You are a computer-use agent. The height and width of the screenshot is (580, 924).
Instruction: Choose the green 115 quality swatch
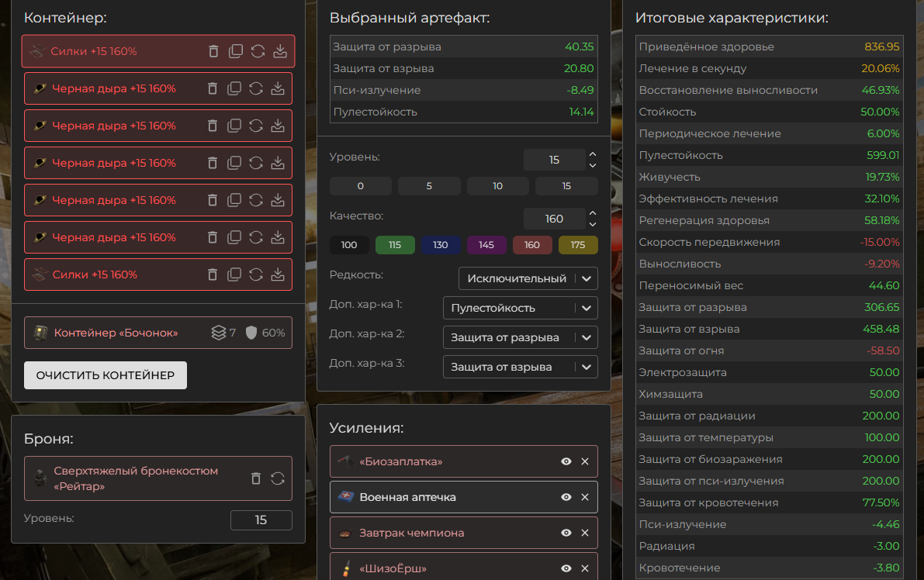(395, 245)
